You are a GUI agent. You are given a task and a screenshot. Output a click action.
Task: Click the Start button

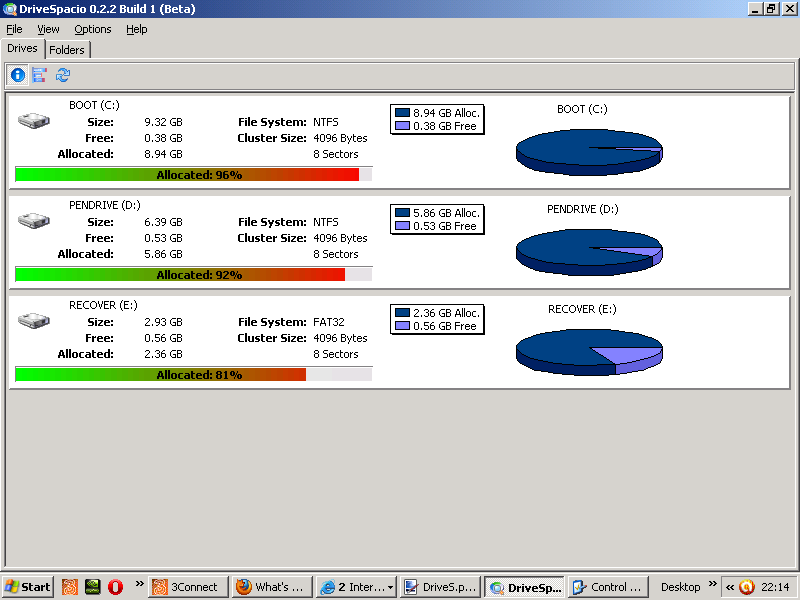point(28,587)
